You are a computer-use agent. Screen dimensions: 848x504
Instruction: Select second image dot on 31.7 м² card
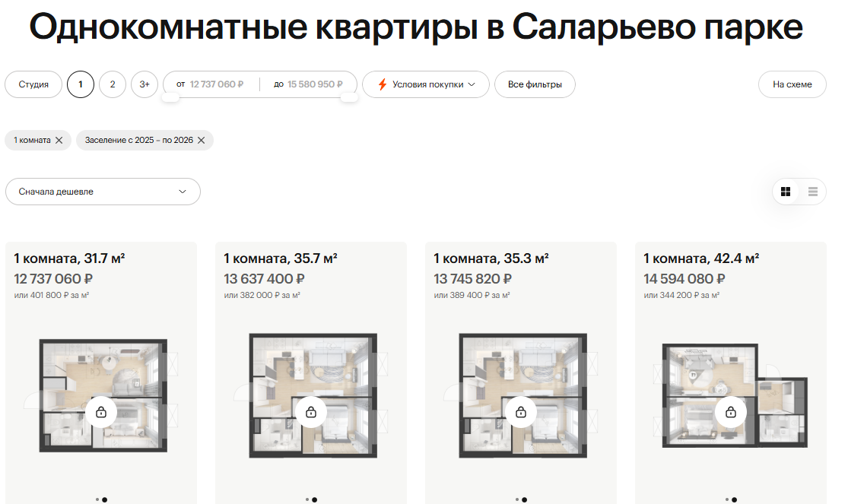coord(105,499)
